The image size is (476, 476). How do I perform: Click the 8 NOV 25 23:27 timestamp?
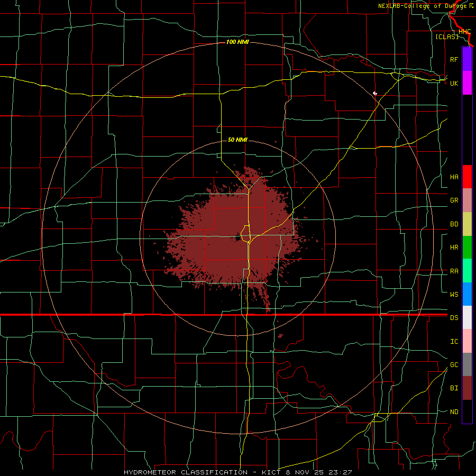click(x=319, y=472)
